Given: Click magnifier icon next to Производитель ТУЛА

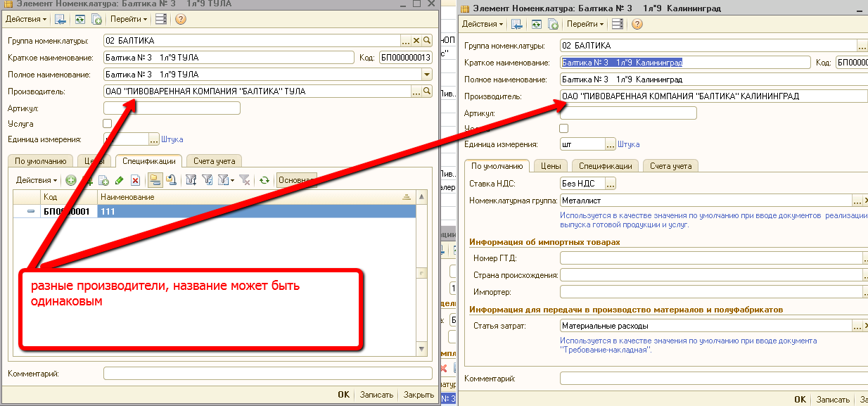Looking at the screenshot, I should [x=426, y=91].
